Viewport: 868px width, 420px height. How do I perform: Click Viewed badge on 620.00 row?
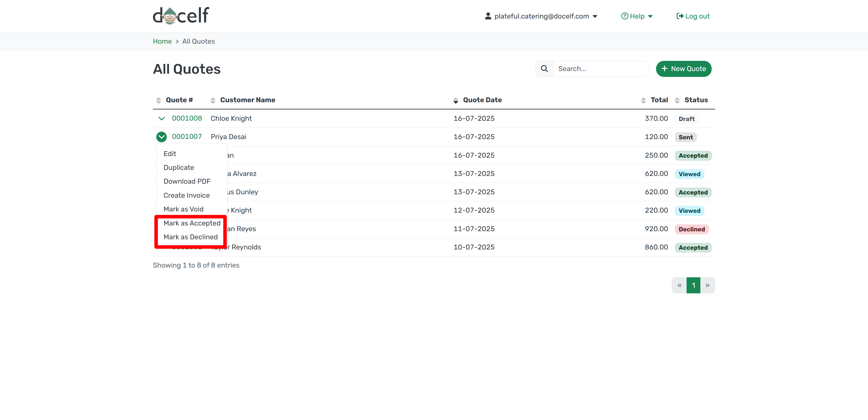click(690, 174)
